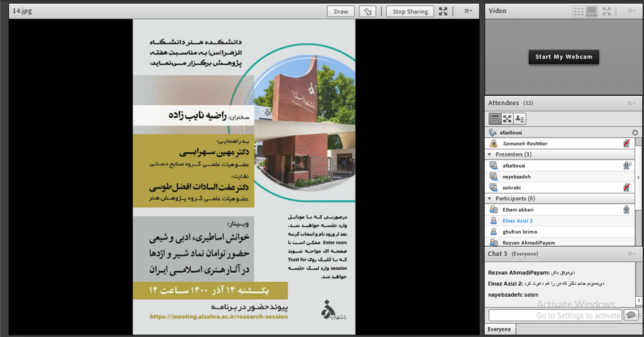Click Samaneh Rashtbar's muted microphone icon
Image resolution: width=644 pixels, height=337 pixels.
(626, 144)
